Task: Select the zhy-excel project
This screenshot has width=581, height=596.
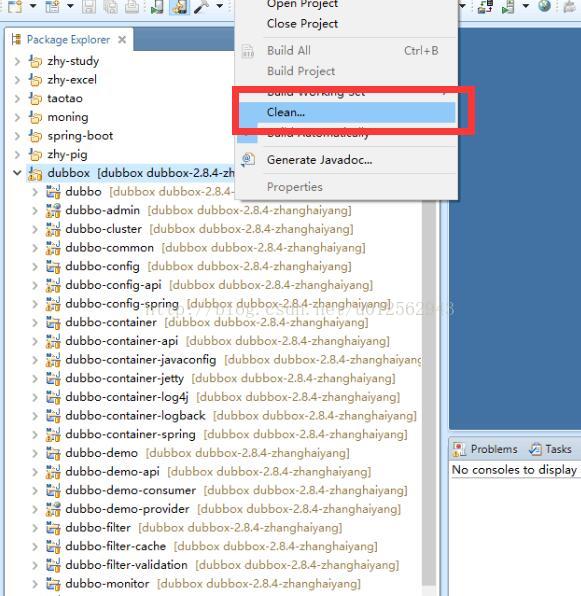Action: 72,79
